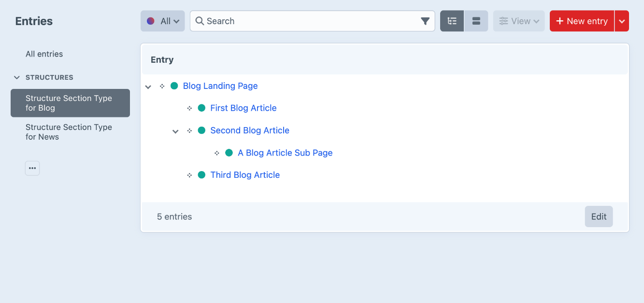Image resolution: width=644 pixels, height=303 pixels.
Task: Open the All sites dropdown
Action: point(163,21)
